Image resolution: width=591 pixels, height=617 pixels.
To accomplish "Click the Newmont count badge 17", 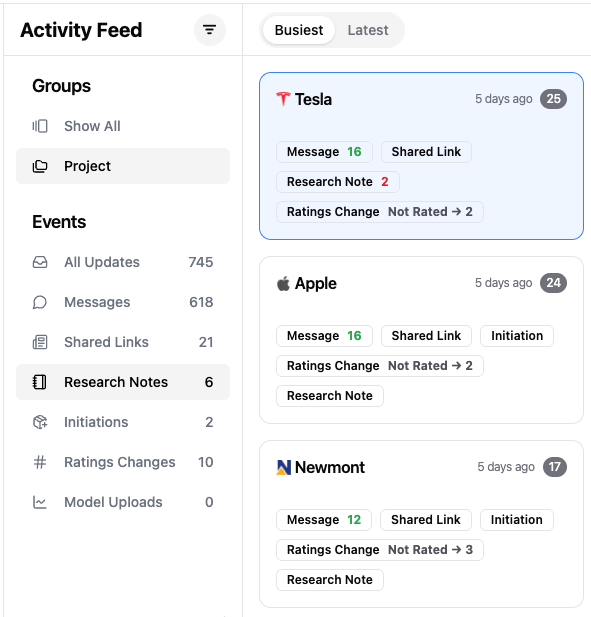I will (555, 467).
